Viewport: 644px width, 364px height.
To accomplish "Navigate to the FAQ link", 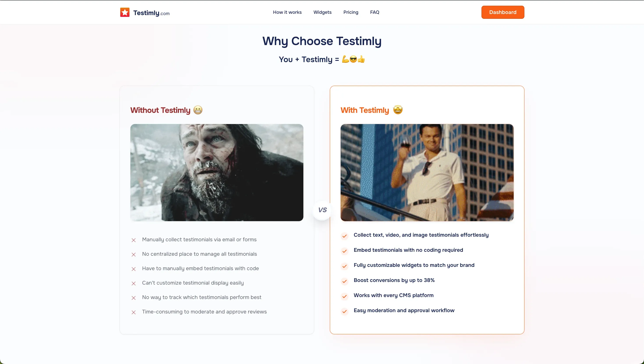I will coord(374,12).
